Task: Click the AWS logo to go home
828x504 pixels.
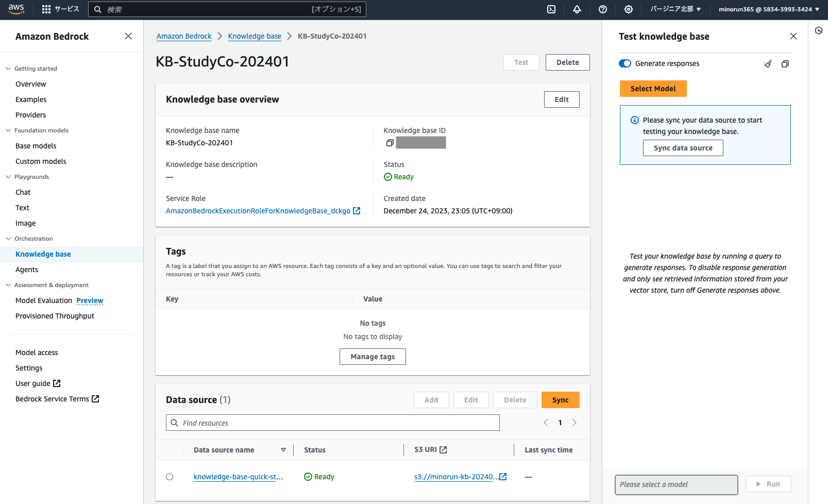Action: [x=16, y=9]
